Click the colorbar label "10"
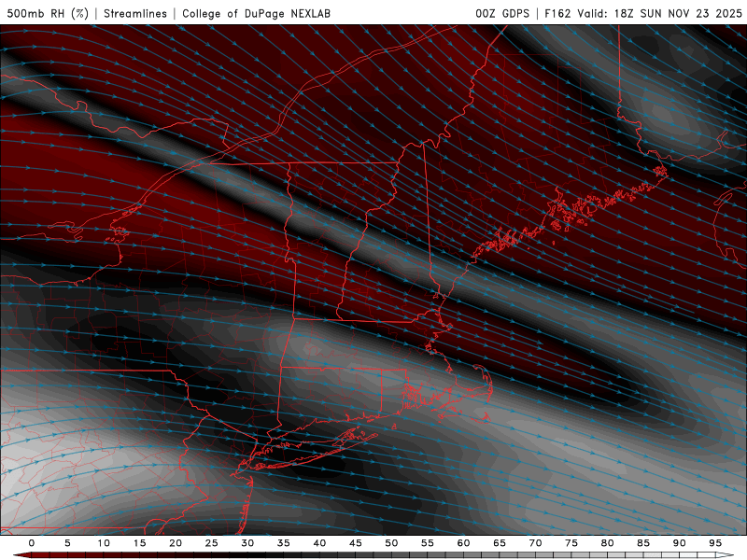 [x=104, y=543]
